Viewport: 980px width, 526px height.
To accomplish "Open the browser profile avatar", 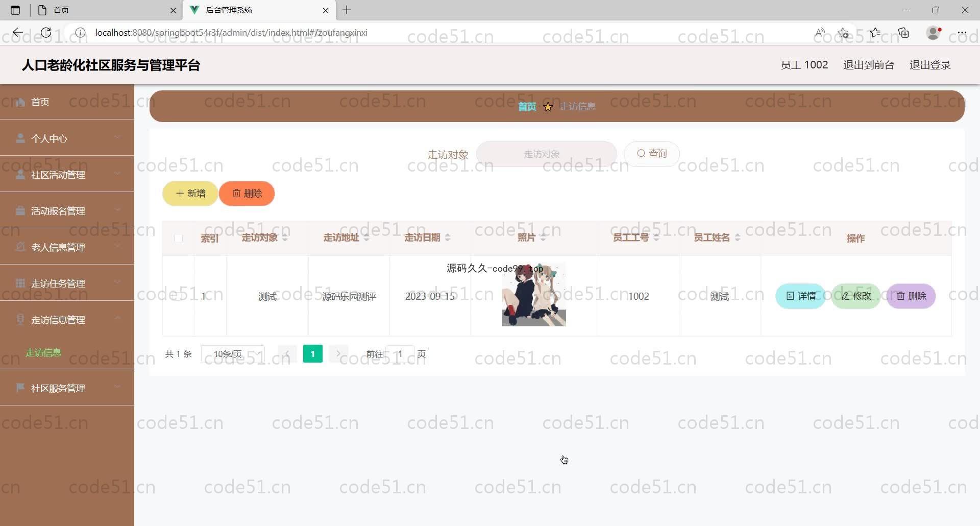I will pyautogui.click(x=933, y=33).
